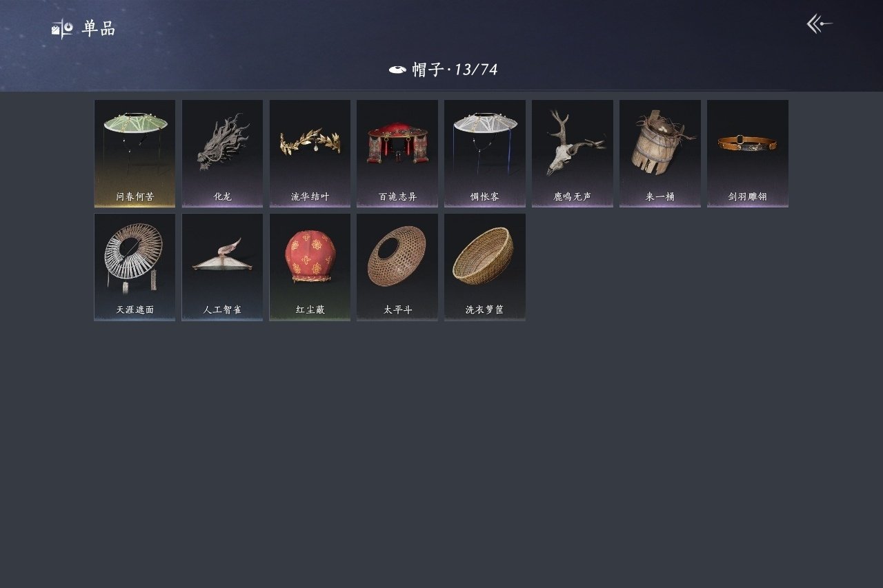Viewport: 883px width, 588px height.
Task: Choose the deer skull 鹿鸣无声
Action: pos(573,154)
